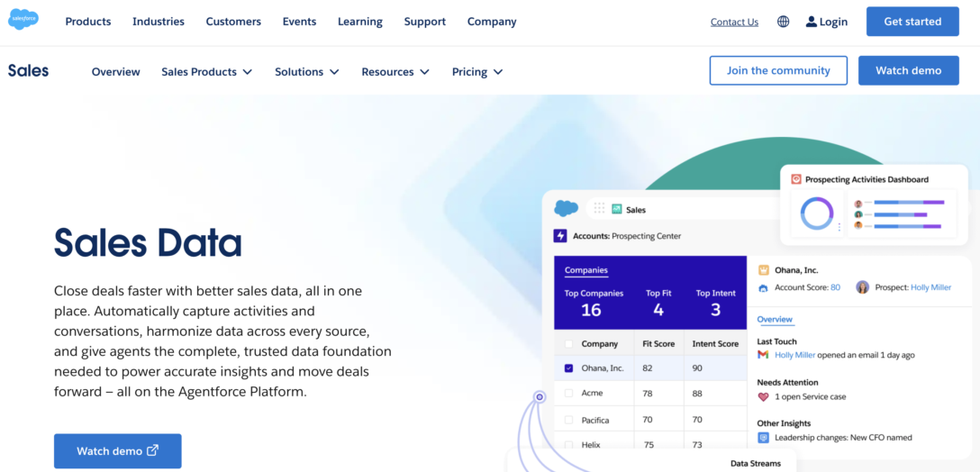Click the Salesforce cloud icon in dashboard

pos(567,208)
